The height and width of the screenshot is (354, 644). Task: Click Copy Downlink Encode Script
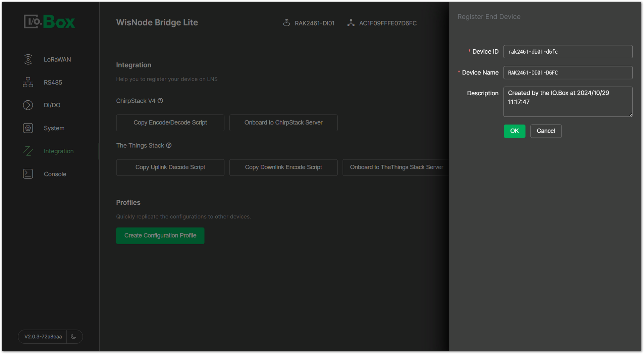(283, 167)
